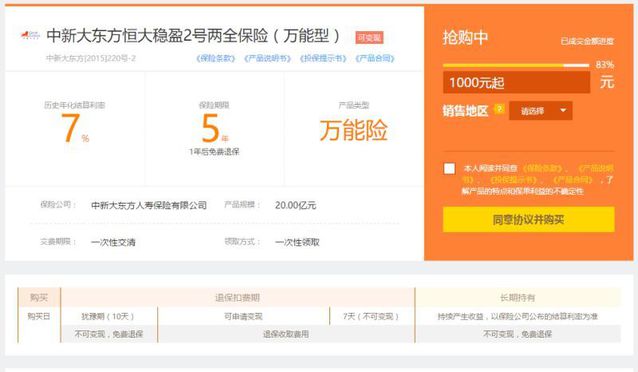Screen dimensions: 638x372
Task: Click the company name 中新大东方人寿保险有限公司
Action: point(149,206)
